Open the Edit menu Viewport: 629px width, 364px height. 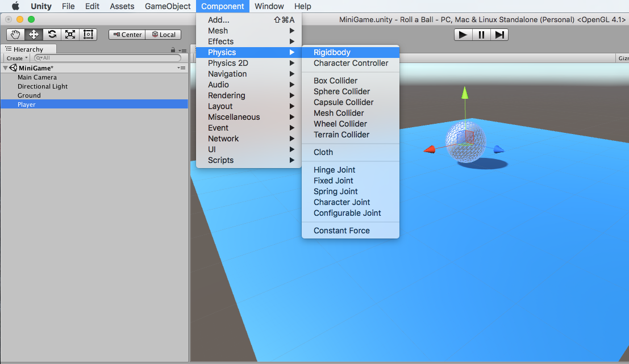(x=92, y=6)
